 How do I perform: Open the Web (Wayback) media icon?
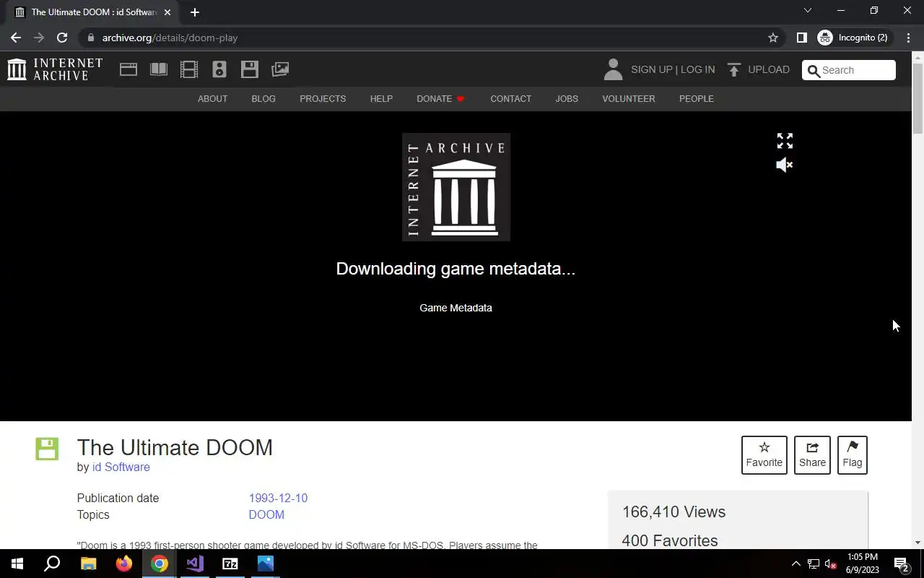click(128, 69)
